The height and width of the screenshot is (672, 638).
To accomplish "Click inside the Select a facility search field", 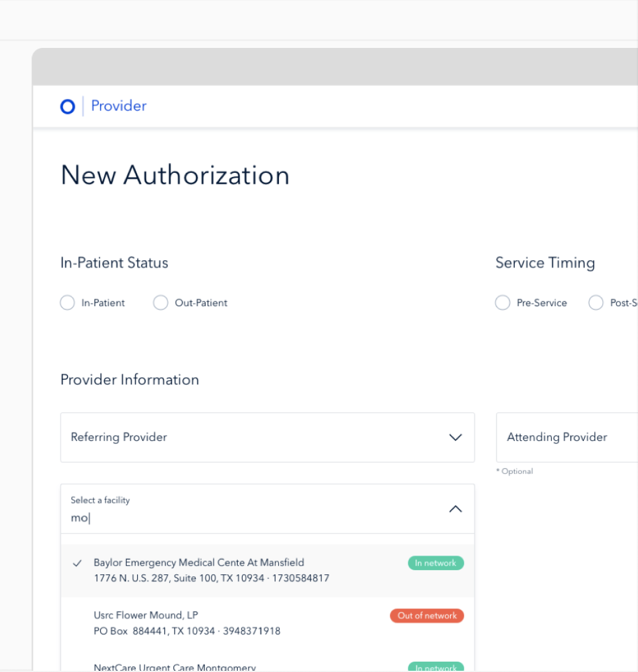I will (182, 517).
